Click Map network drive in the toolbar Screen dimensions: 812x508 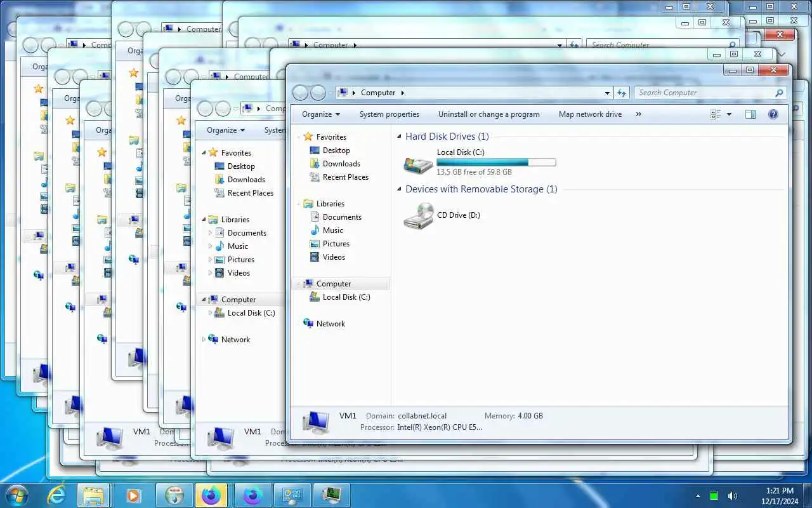click(x=590, y=114)
